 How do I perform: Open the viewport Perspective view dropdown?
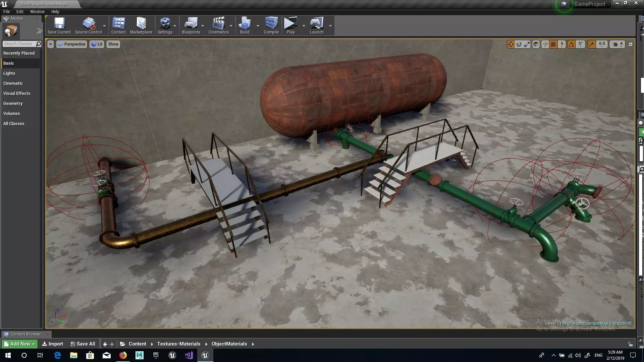(x=71, y=44)
